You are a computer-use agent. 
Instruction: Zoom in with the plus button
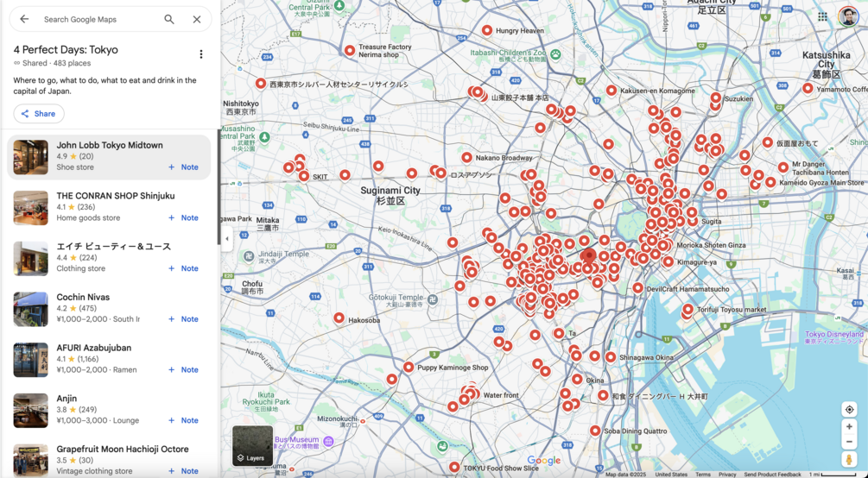pos(849,426)
